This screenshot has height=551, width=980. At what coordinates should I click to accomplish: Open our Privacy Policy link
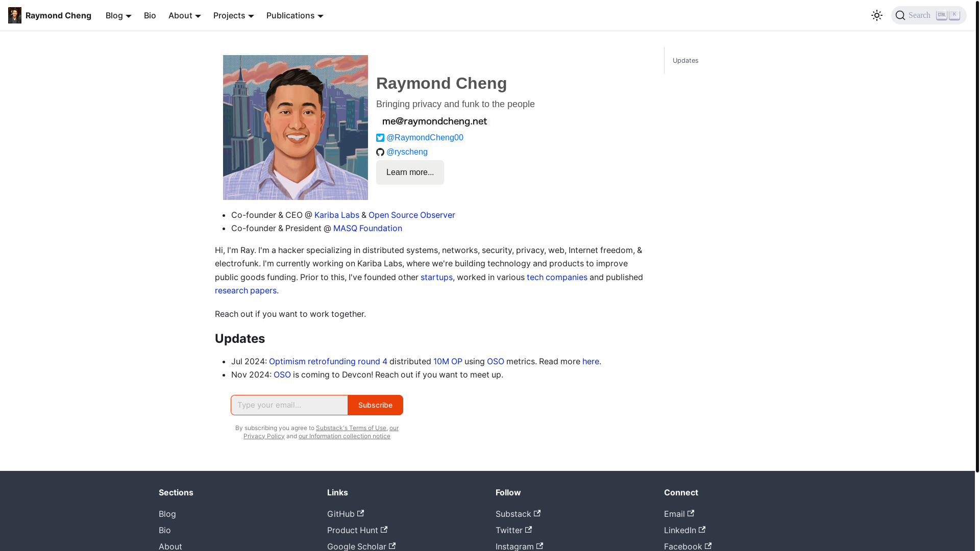pyautogui.click(x=264, y=436)
